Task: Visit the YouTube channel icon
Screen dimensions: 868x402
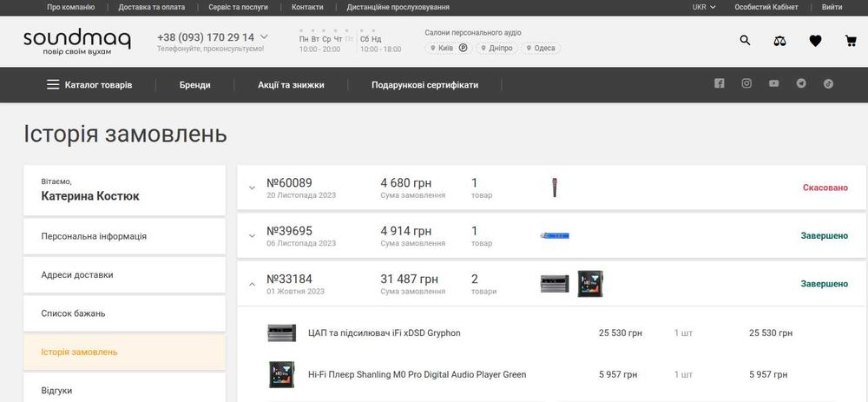Action: [x=774, y=83]
